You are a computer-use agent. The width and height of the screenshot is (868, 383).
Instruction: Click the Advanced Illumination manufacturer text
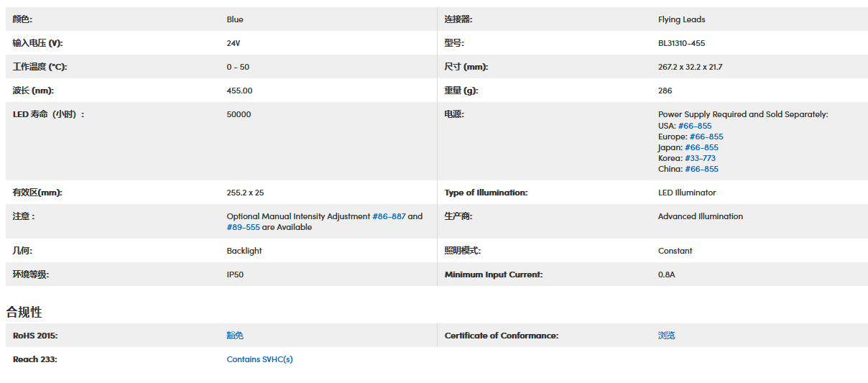(700, 216)
